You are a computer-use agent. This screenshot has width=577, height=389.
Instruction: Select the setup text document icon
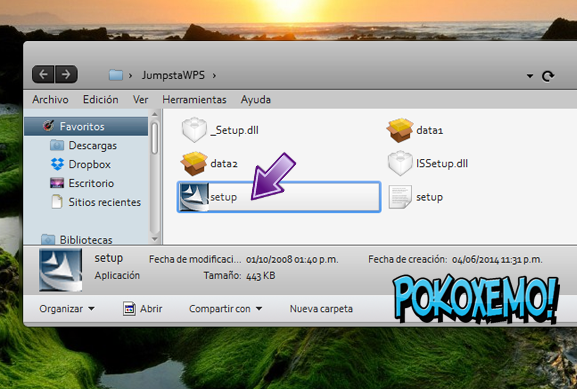(x=400, y=197)
